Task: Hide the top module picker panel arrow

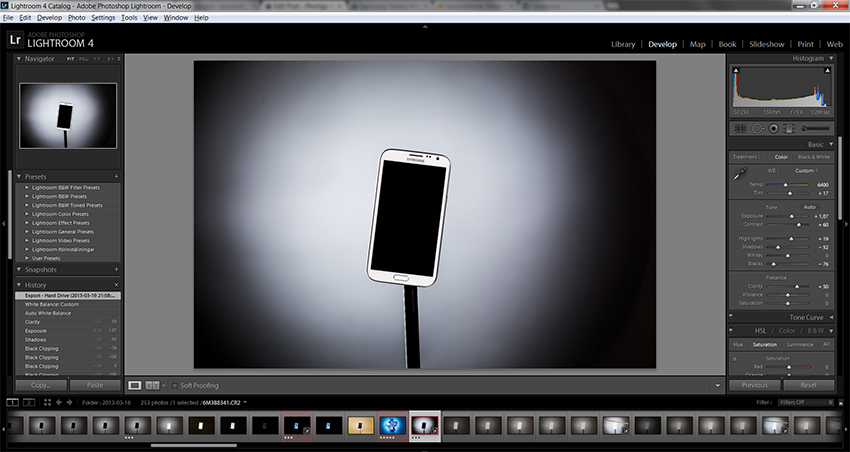Action: click(425, 26)
